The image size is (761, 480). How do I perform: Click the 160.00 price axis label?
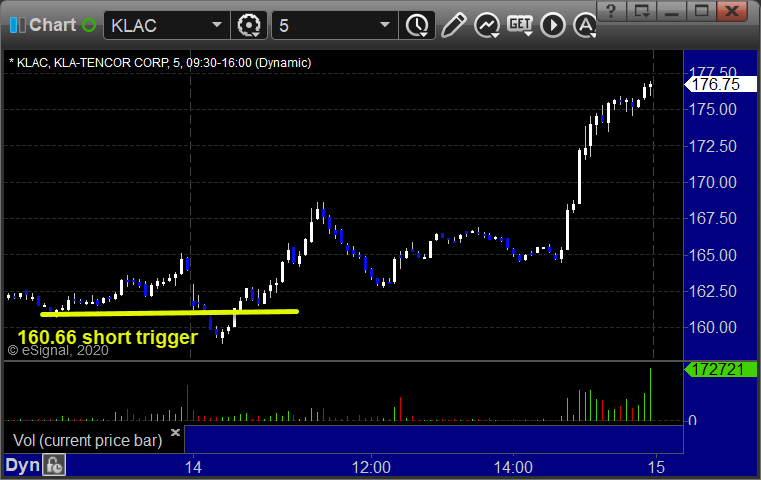(713, 327)
